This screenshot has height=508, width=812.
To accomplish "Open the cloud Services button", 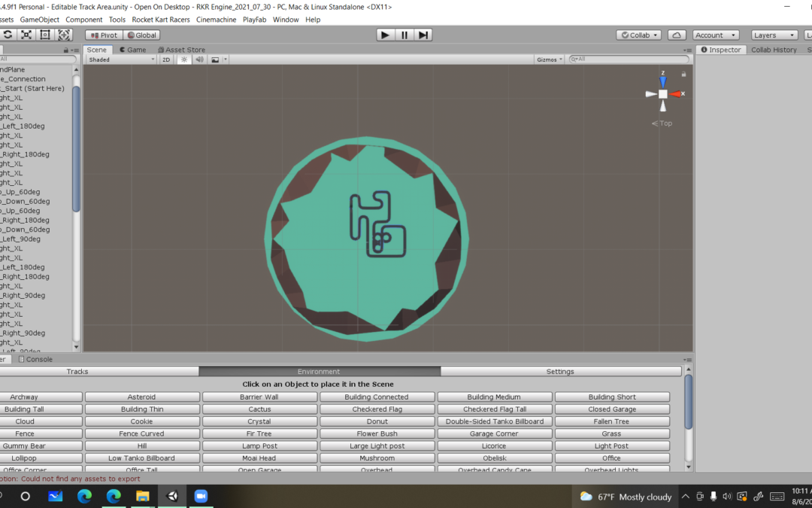I will tap(677, 35).
